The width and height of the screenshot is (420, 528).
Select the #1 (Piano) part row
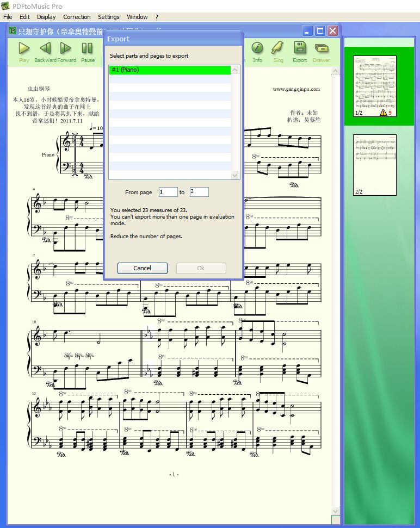(170, 70)
